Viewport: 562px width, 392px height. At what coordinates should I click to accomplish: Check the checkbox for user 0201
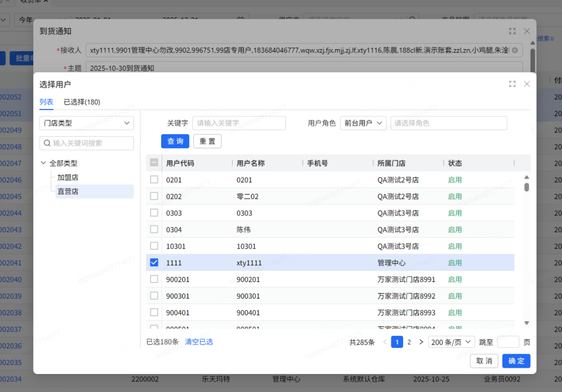[x=154, y=179]
